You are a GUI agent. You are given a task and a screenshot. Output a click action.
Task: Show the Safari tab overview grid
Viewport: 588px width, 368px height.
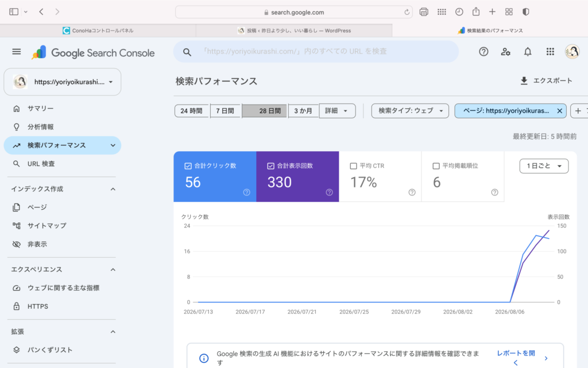[509, 12]
